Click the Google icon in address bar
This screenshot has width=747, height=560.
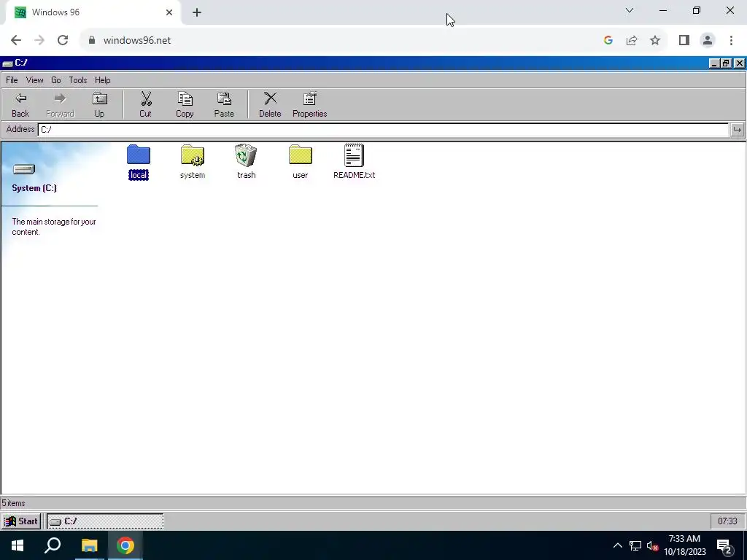(608, 40)
